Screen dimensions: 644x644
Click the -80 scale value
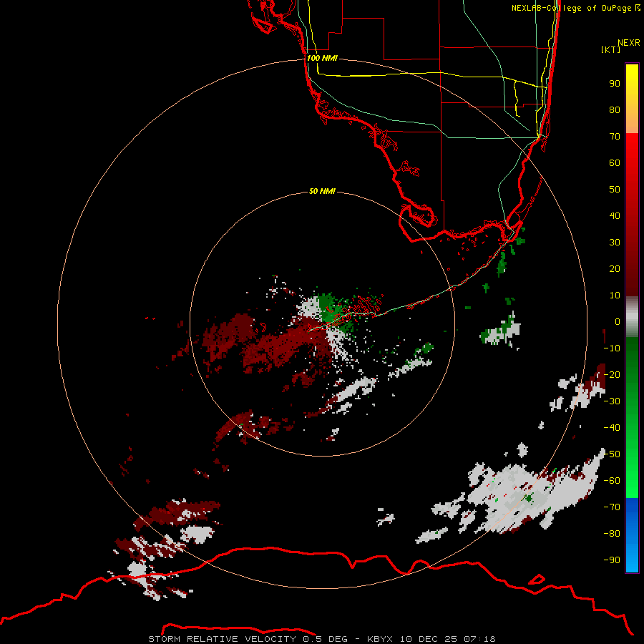612,534
